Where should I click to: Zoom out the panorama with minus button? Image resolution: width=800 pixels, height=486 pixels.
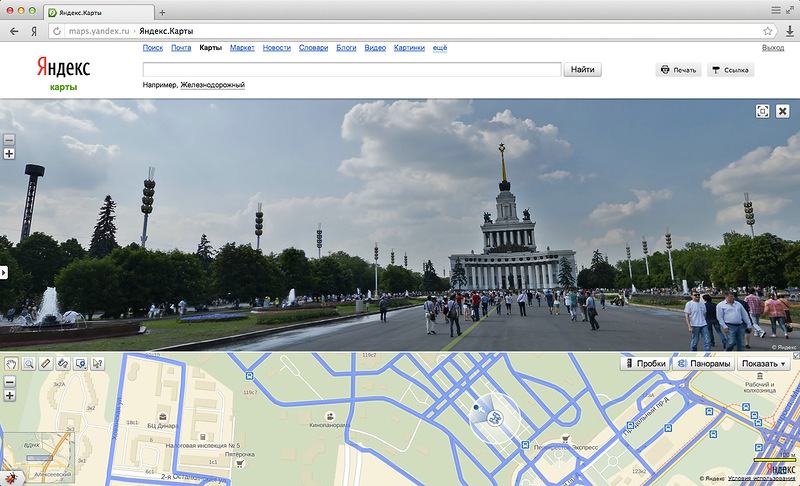[x=9, y=139]
